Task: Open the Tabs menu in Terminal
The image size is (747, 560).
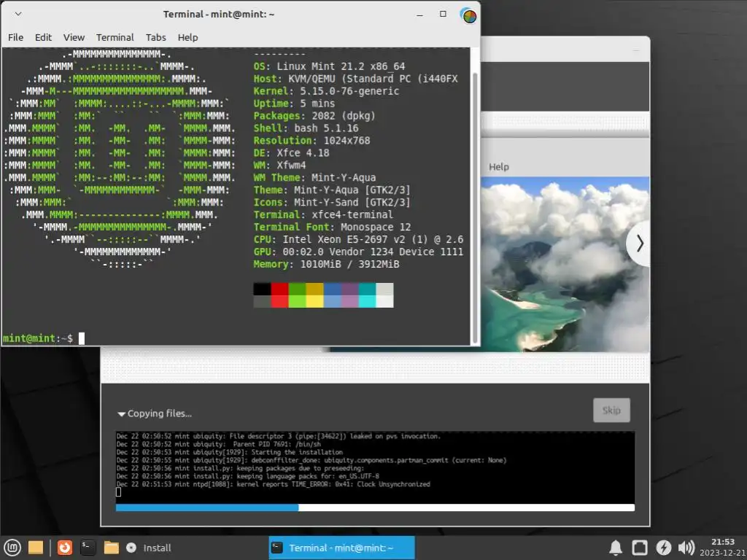Action: pyautogui.click(x=156, y=37)
